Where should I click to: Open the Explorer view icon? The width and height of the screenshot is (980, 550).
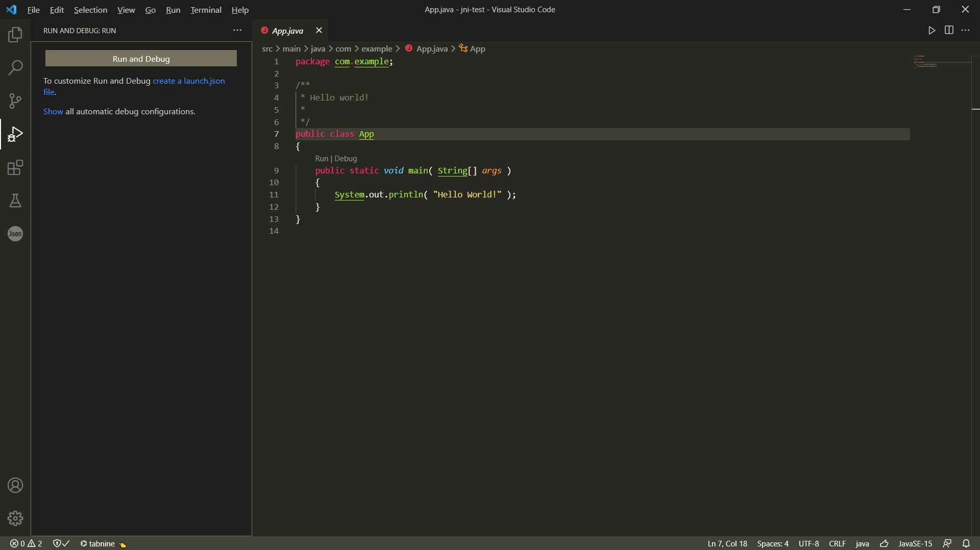[15, 34]
